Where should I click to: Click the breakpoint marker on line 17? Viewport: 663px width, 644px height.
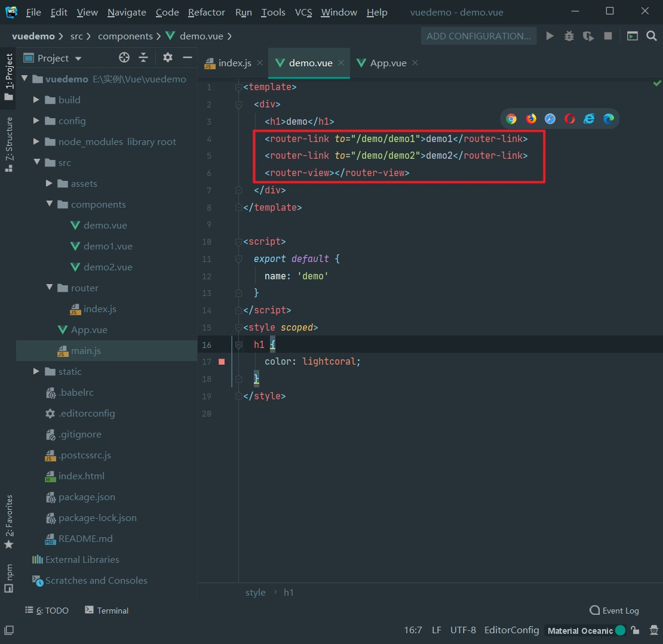(222, 362)
